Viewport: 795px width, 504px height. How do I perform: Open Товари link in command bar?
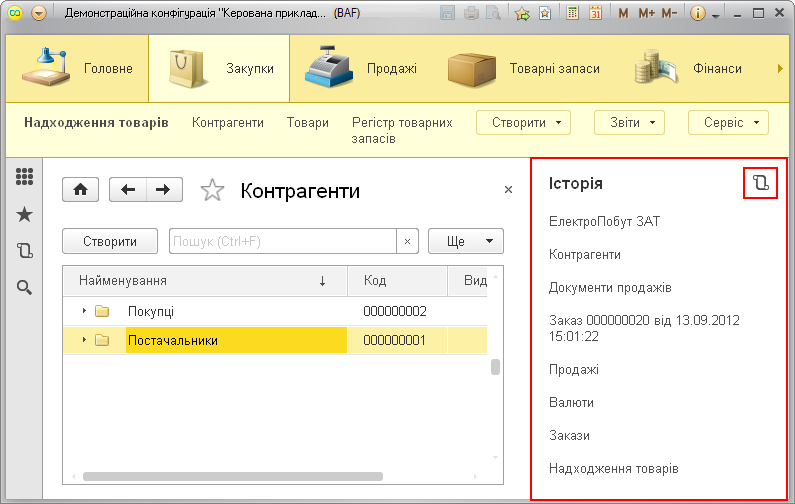tap(308, 123)
